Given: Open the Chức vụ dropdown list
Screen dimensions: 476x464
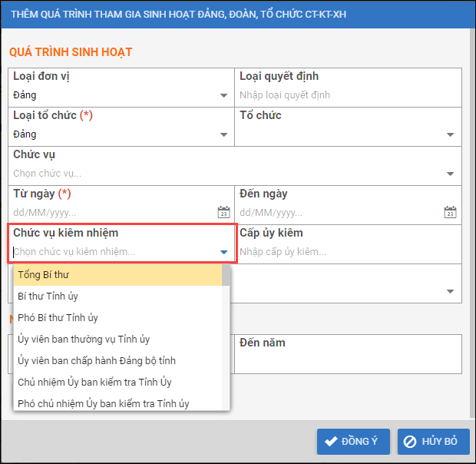Looking at the screenshot, I should click(x=451, y=174).
